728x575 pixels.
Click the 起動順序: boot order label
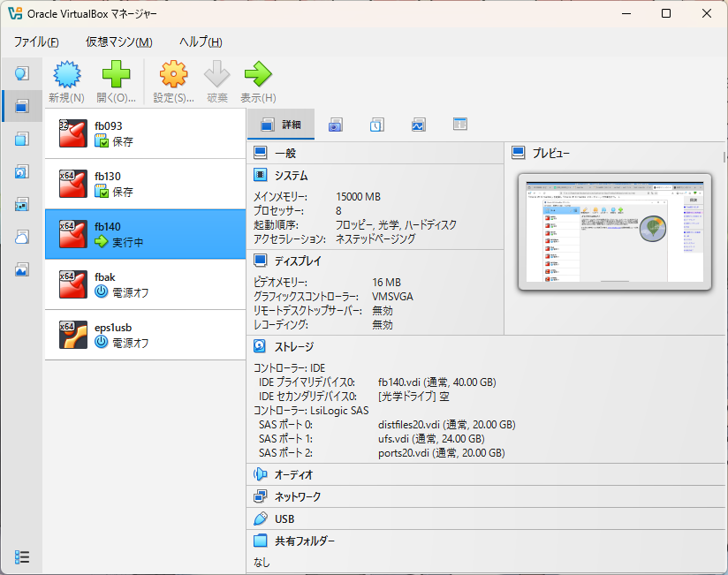pyautogui.click(x=276, y=225)
